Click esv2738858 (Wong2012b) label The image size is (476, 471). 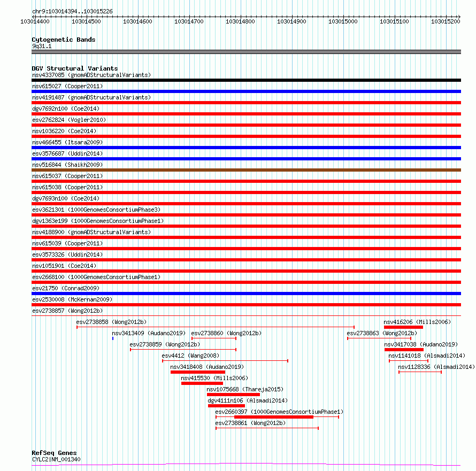pyautogui.click(x=111, y=322)
